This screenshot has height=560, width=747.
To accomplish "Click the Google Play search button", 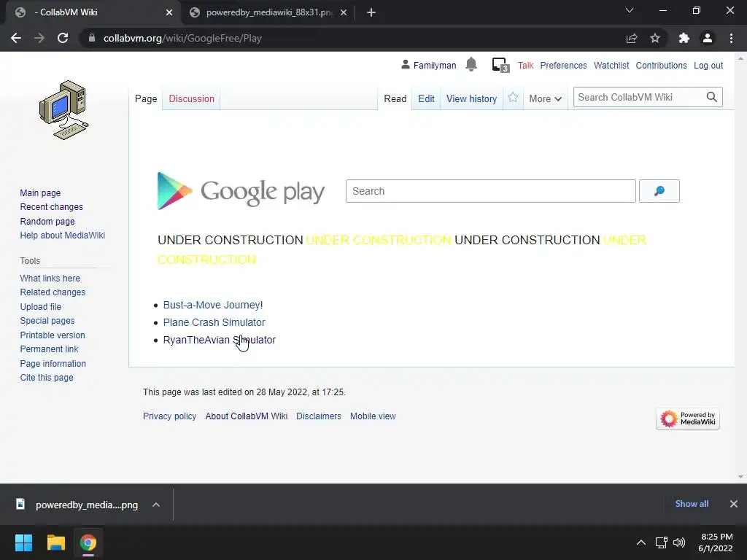I will [x=659, y=191].
